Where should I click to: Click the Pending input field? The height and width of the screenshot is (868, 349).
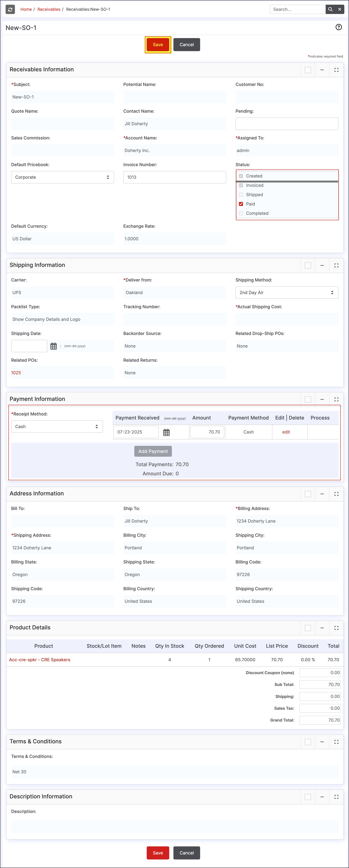[287, 124]
